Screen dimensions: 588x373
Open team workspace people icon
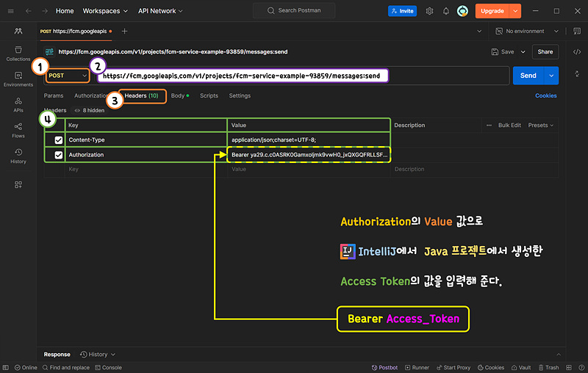coord(18,31)
